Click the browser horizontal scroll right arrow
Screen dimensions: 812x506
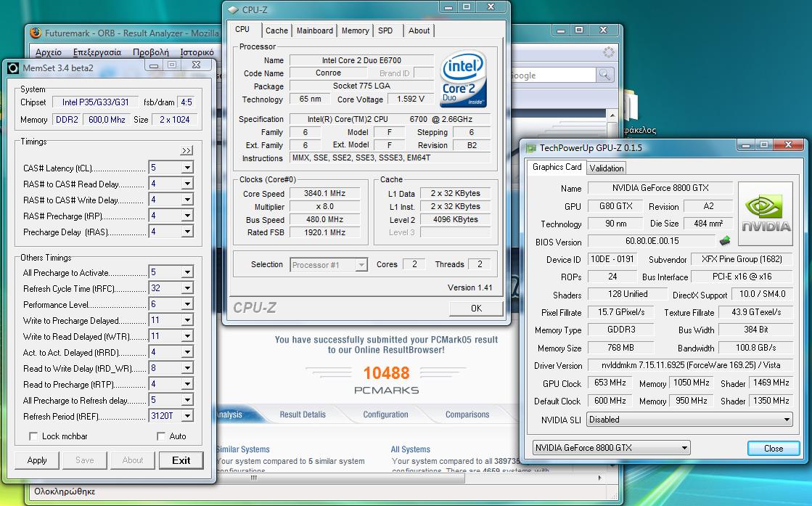click(x=599, y=478)
